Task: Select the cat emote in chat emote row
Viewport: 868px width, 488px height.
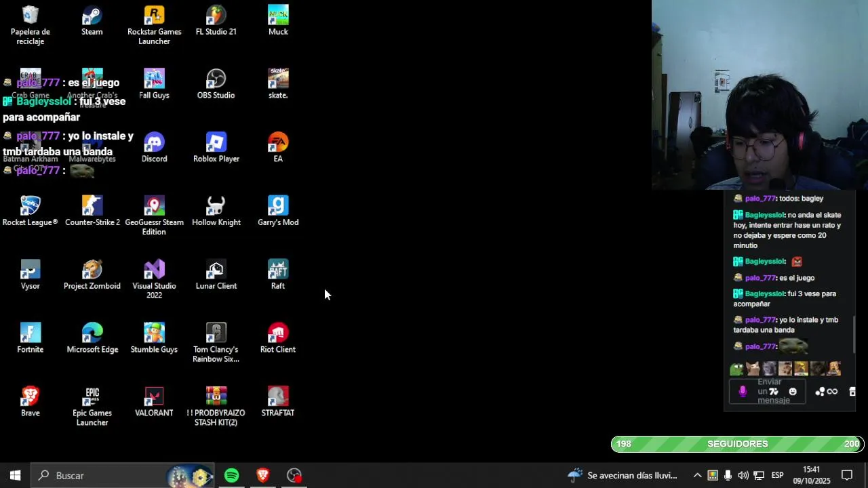Action: click(753, 369)
